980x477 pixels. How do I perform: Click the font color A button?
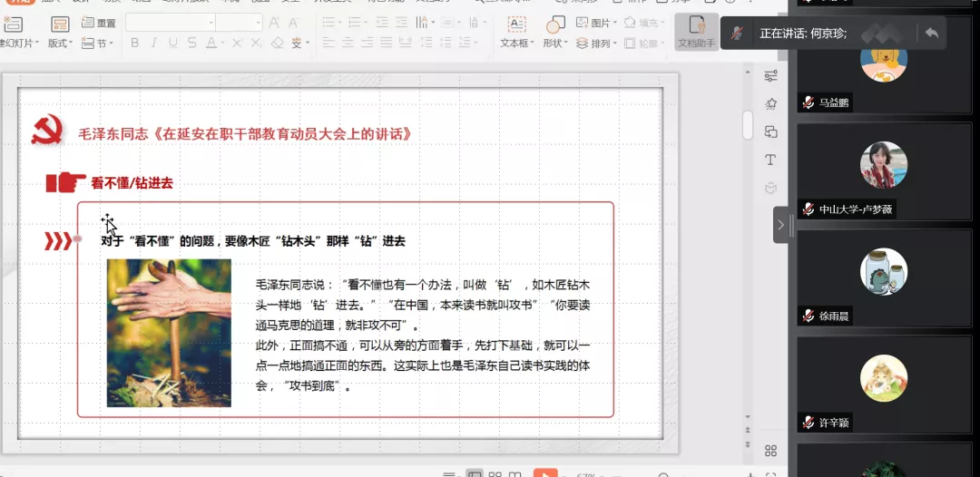211,44
